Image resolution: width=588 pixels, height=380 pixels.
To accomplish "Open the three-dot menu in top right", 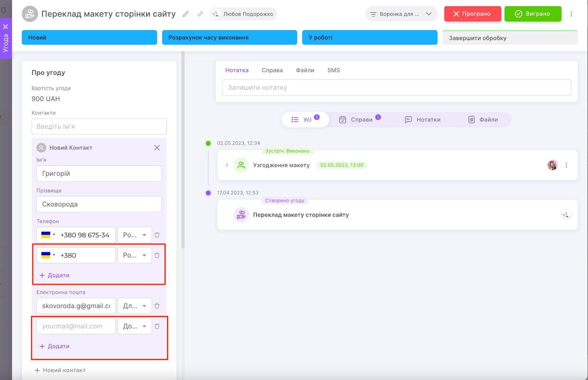I will click(571, 14).
